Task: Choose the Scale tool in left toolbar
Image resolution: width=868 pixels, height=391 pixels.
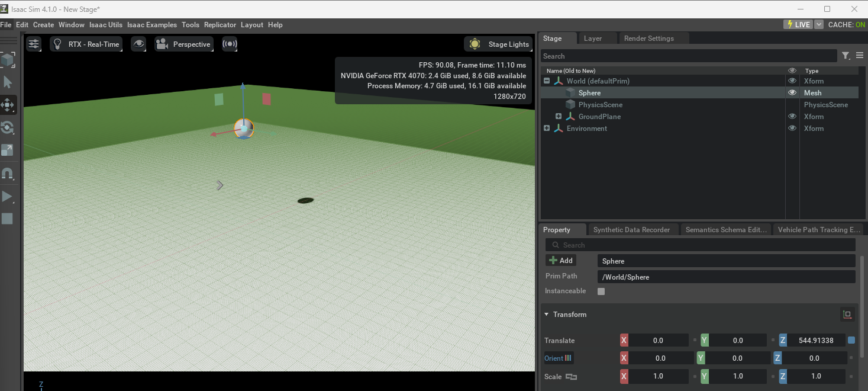Action: pos(7,150)
